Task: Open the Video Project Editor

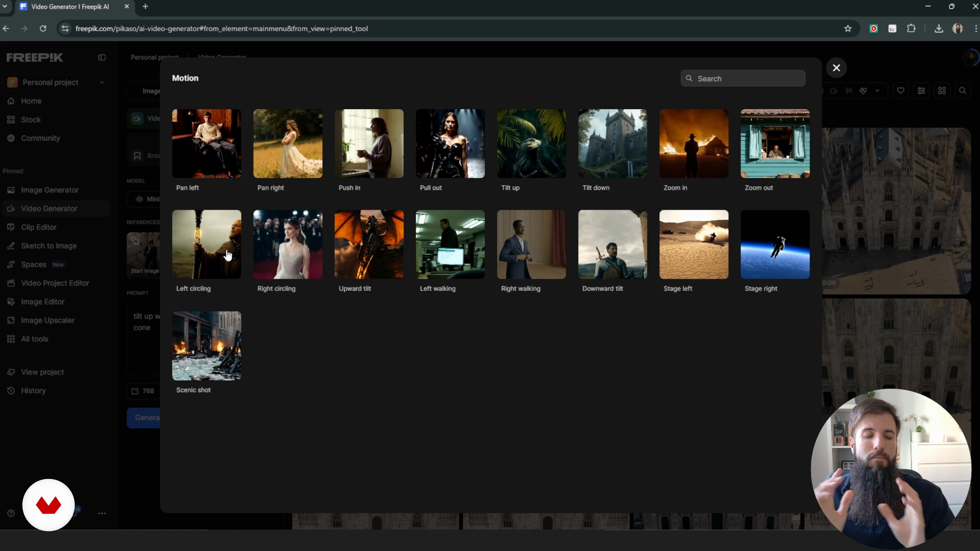Action: tap(56, 283)
